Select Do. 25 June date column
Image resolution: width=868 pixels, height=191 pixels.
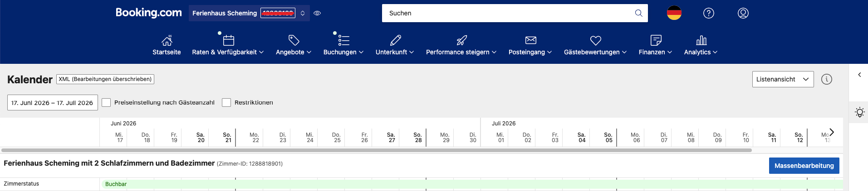coord(336,137)
